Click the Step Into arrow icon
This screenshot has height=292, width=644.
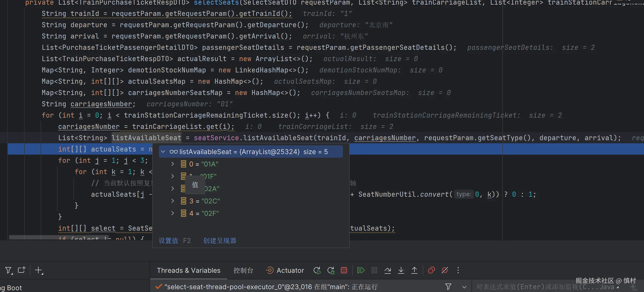point(401,270)
